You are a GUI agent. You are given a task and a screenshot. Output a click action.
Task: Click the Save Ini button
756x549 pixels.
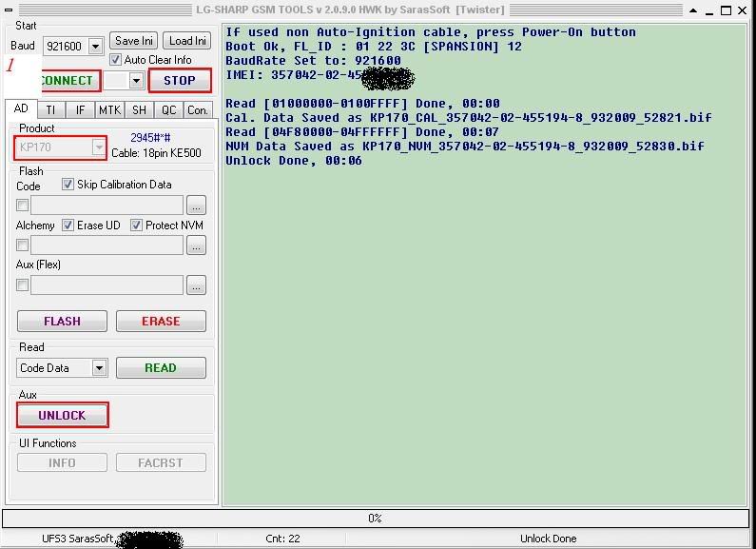133,41
